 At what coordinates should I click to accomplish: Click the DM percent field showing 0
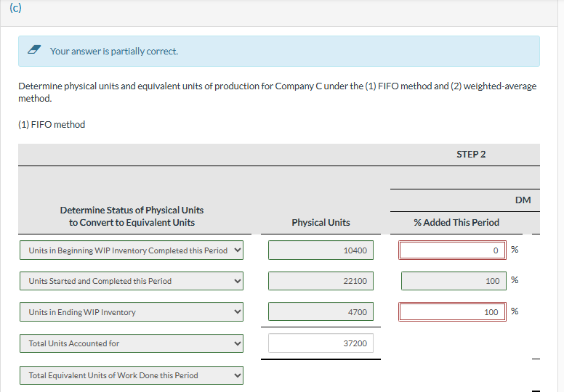452,250
